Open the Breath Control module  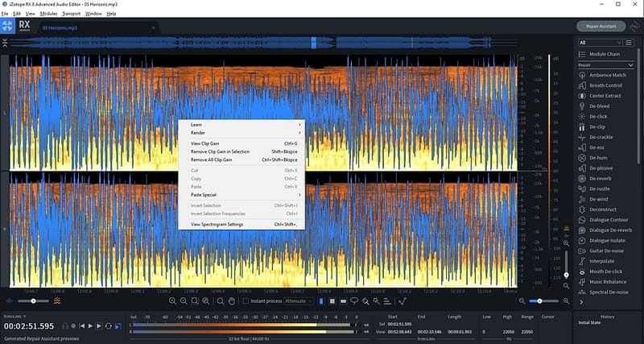601,85
